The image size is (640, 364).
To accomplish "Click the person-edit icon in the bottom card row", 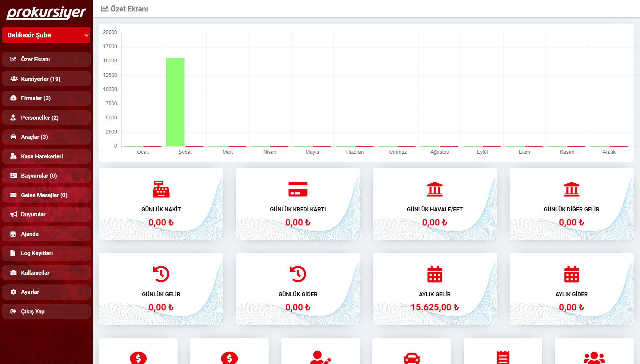I will (321, 357).
